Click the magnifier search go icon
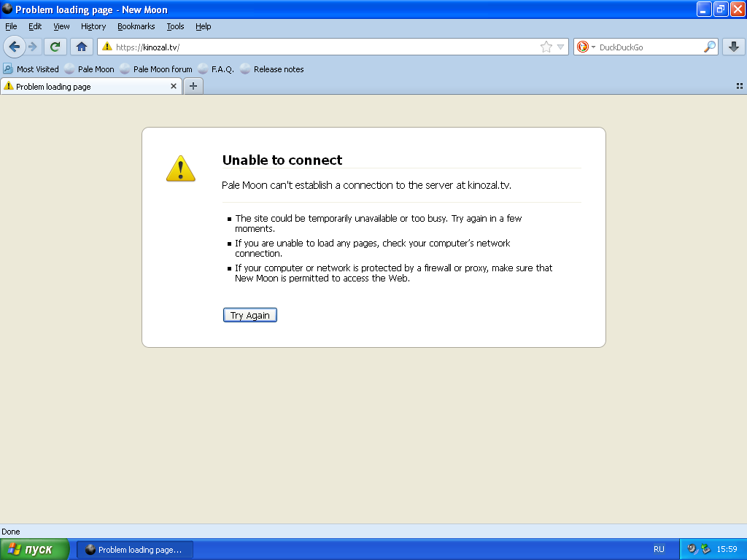 709,47
